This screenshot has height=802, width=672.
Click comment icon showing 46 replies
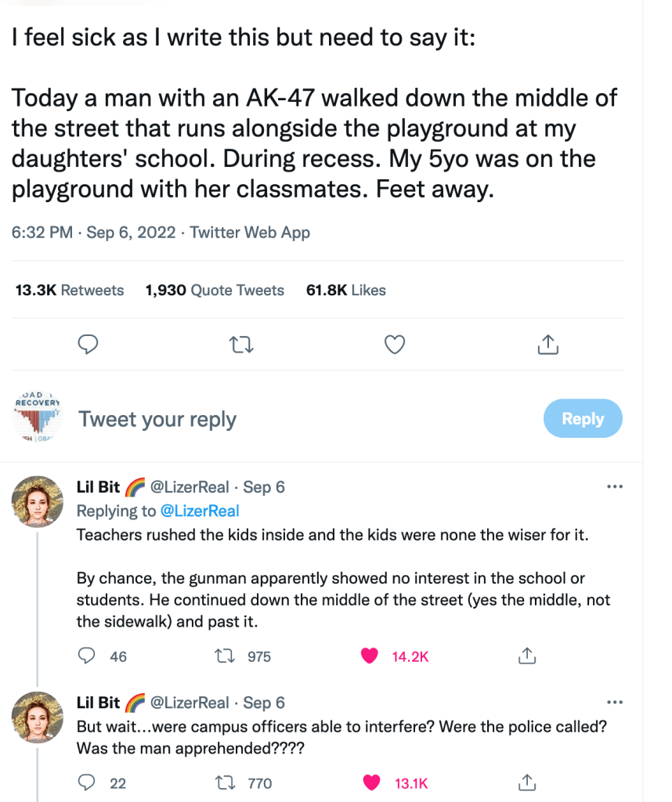[89, 656]
